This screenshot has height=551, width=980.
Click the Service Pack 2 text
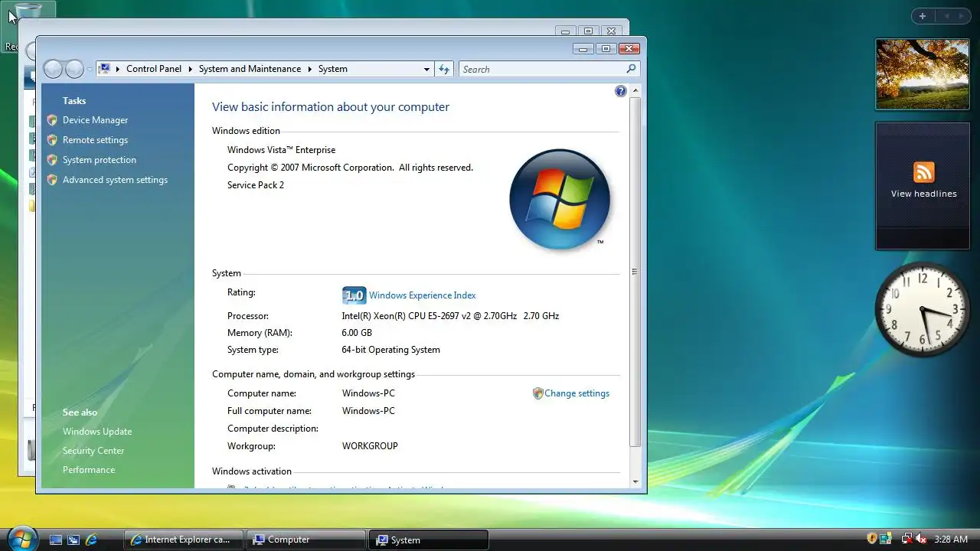(x=256, y=185)
